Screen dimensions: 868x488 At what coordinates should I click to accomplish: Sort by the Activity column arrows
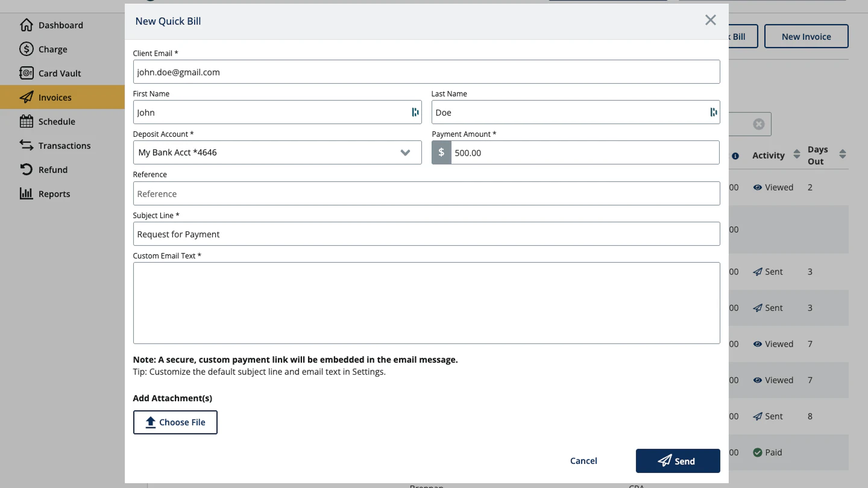coord(796,155)
